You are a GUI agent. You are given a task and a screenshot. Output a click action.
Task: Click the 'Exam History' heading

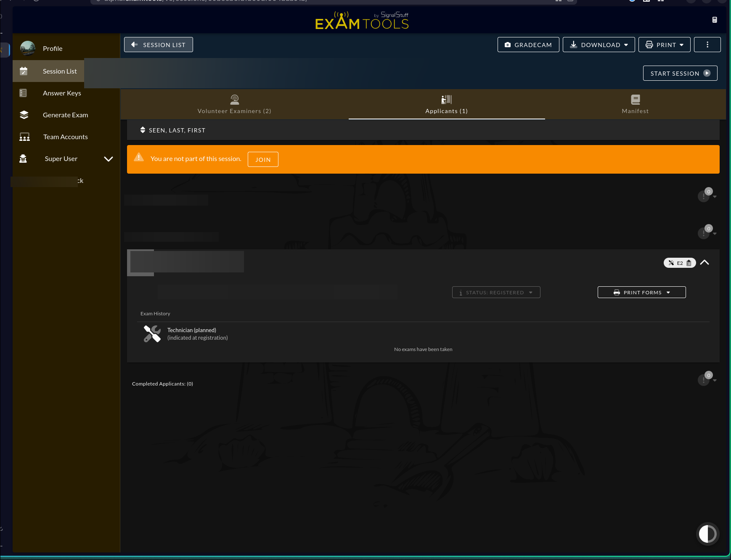coord(155,314)
